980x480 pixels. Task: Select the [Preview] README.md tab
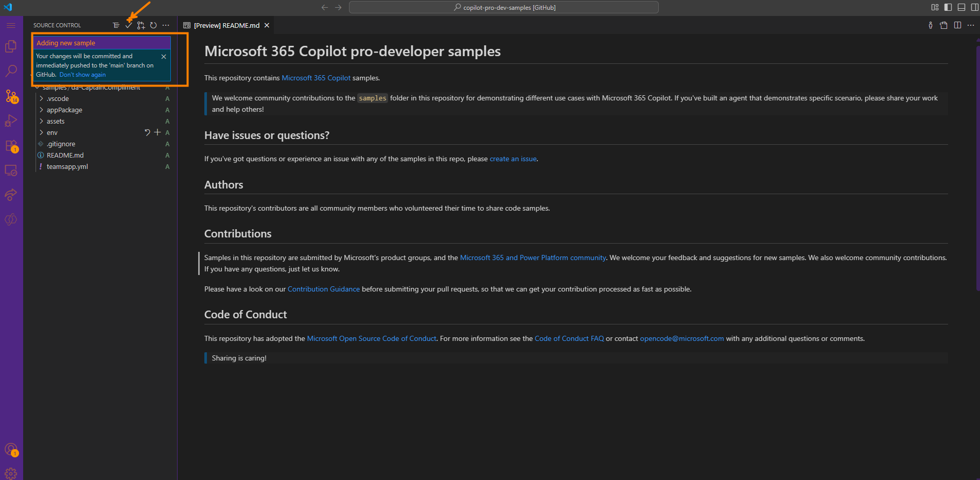226,25
